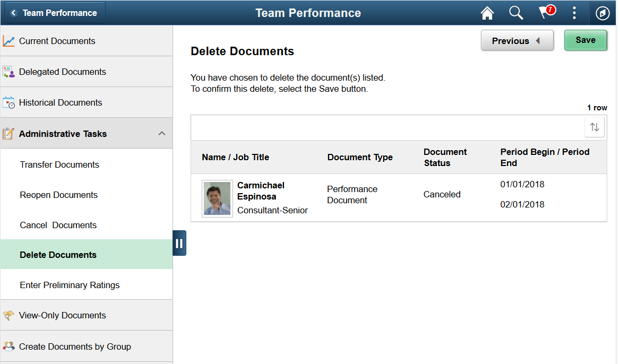
Task: Click the name Carmichael Espinosa
Action: (261, 191)
